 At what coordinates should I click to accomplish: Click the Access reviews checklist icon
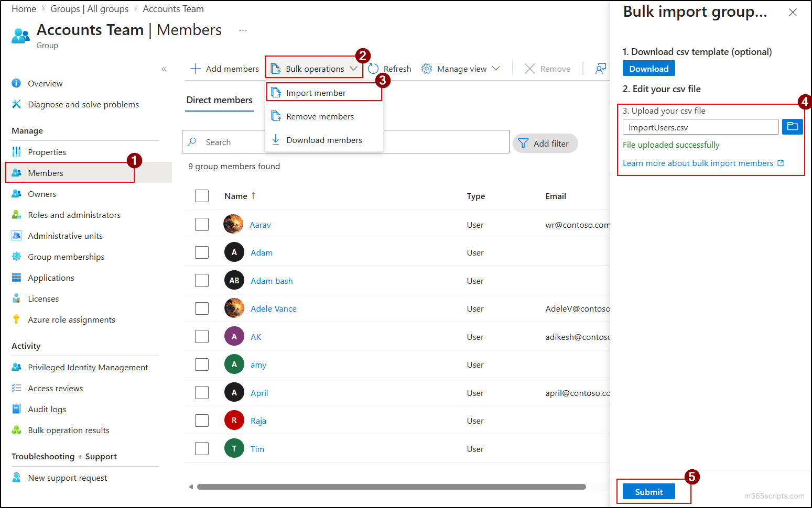coord(16,388)
